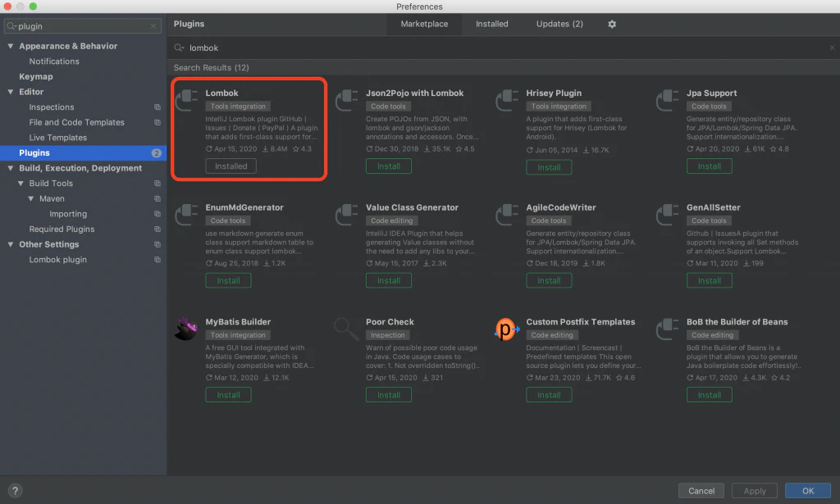Select the Plugins settings entry
Image resolution: width=840 pixels, height=504 pixels.
coord(83,153)
